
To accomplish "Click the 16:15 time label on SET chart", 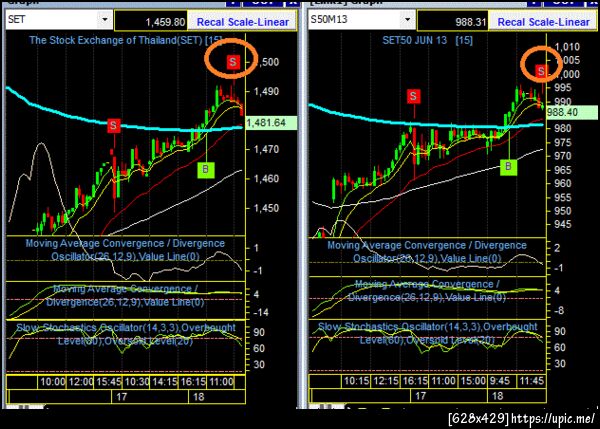I will tap(193, 382).
